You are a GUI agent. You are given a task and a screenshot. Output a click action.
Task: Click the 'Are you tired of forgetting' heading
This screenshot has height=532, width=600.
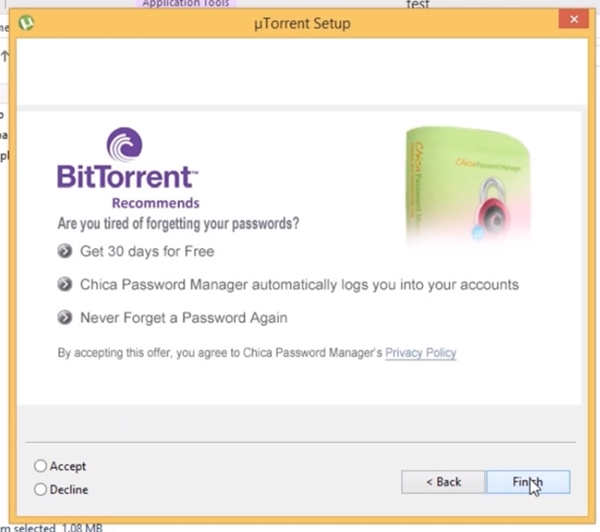tap(179, 223)
